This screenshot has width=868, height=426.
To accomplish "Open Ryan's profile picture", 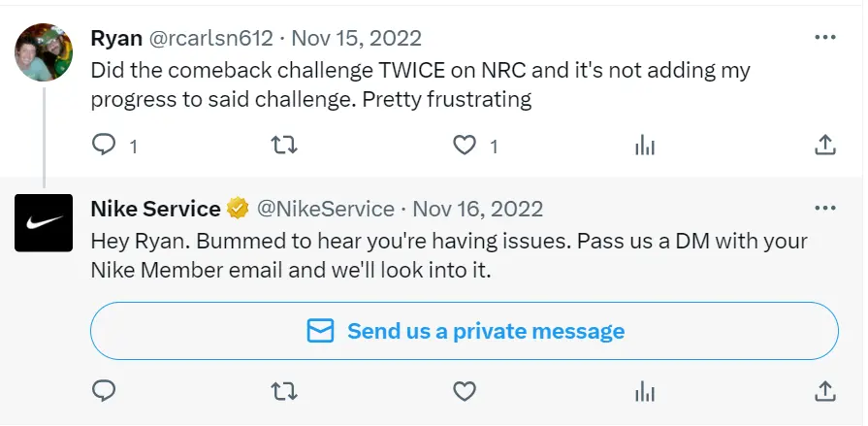I will click(44, 52).
